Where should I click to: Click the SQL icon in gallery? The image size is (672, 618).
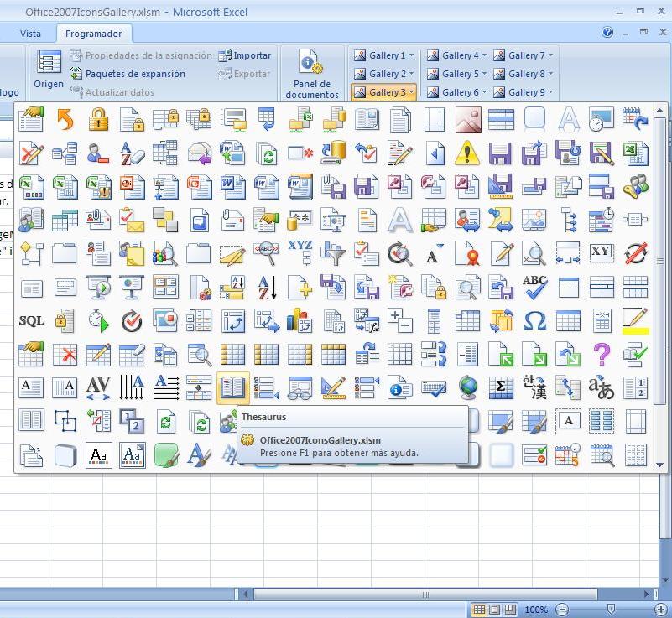(31, 320)
